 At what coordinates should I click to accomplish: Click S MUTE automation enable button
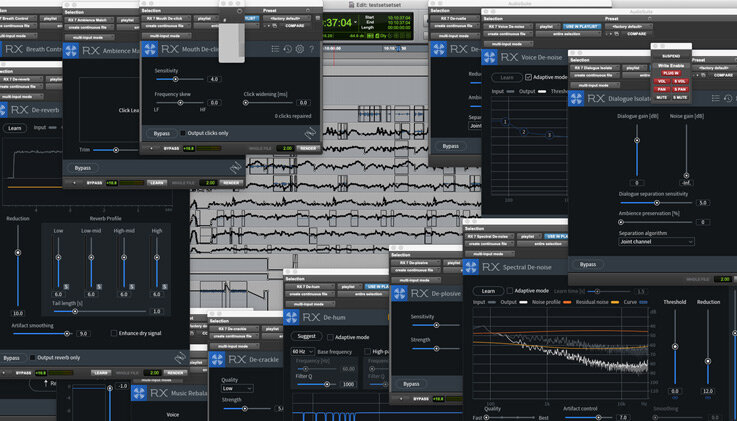(x=680, y=97)
